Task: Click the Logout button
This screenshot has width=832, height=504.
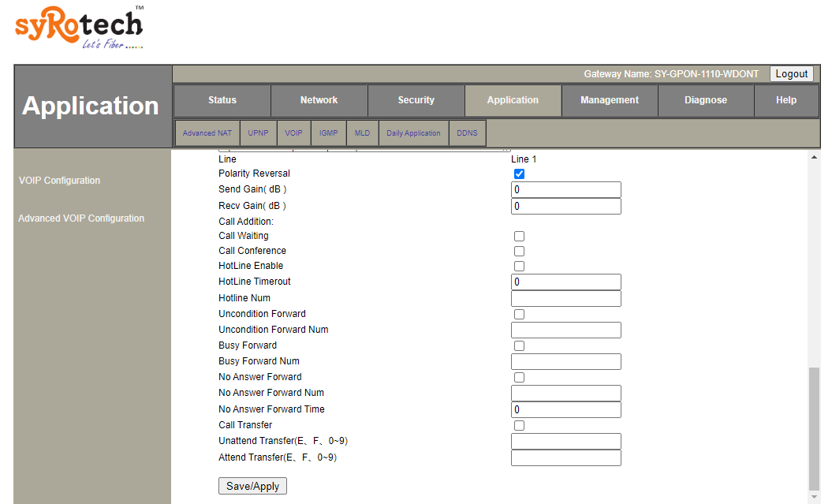Action: point(791,74)
